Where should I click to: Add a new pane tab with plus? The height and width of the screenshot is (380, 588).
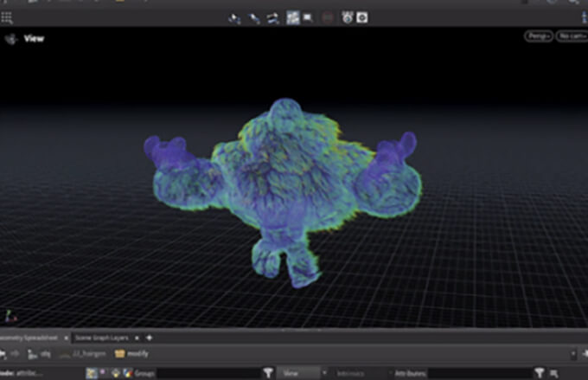pyautogui.click(x=150, y=337)
